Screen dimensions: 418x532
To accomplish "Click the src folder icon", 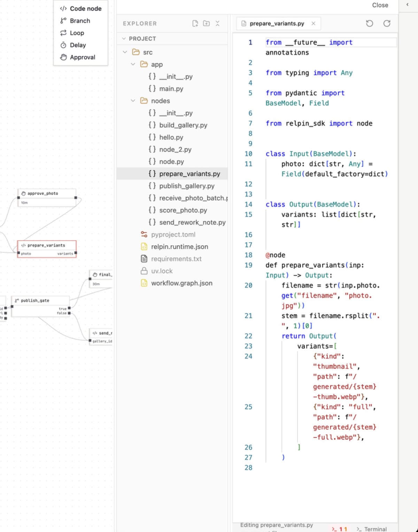I will pyautogui.click(x=136, y=52).
